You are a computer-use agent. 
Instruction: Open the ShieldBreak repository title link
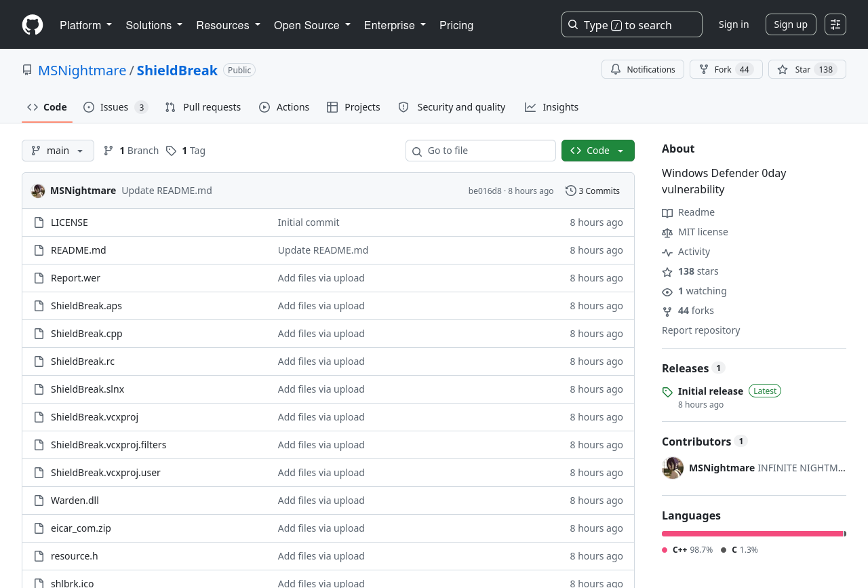point(177,70)
